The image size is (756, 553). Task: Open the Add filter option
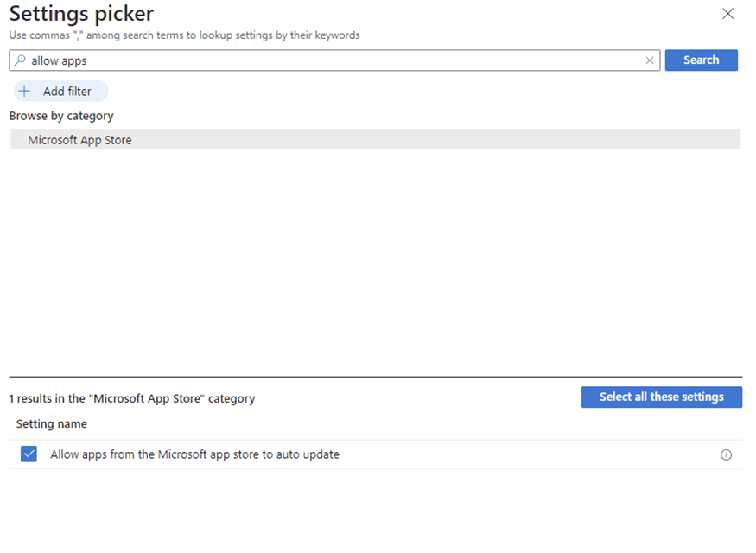tap(61, 91)
